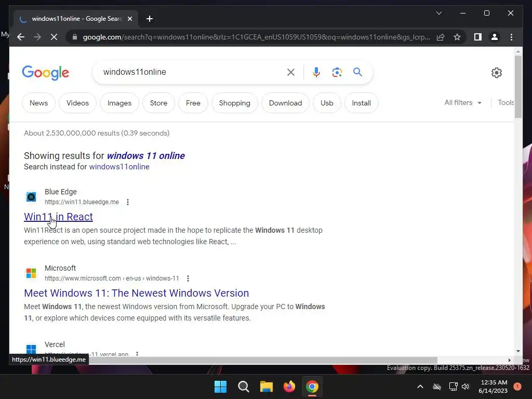
Task: Search instead for windows11online
Action: coord(119,167)
